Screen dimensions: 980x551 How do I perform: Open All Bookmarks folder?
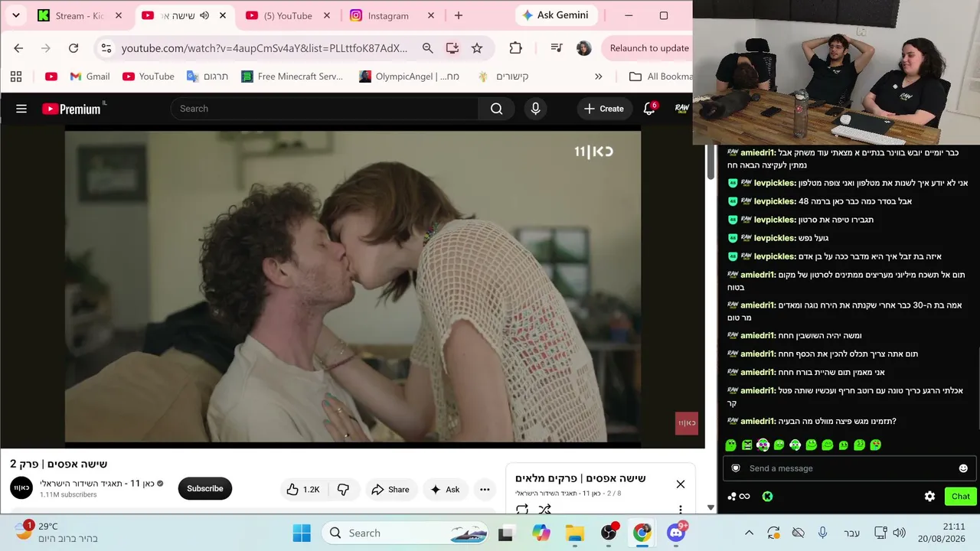660,77
